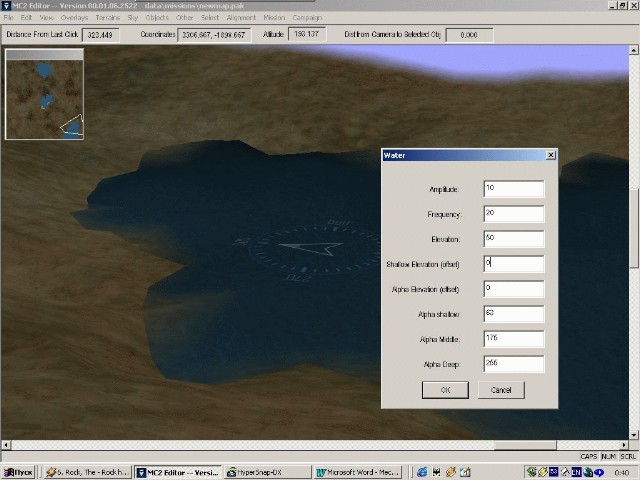Click the NUM status bar indicator
The height and width of the screenshot is (480, 640).
coord(609,456)
